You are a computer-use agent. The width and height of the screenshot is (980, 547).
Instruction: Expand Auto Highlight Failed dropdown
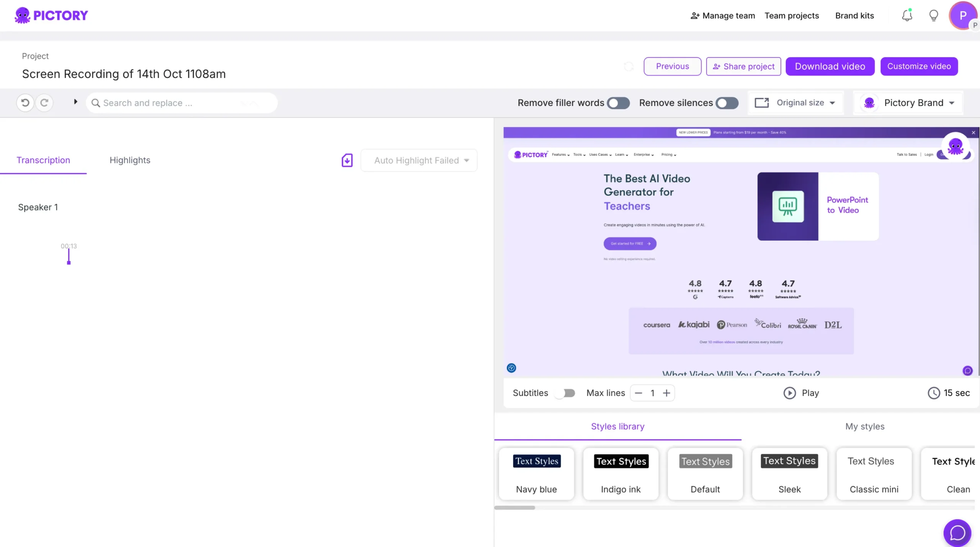click(x=419, y=160)
